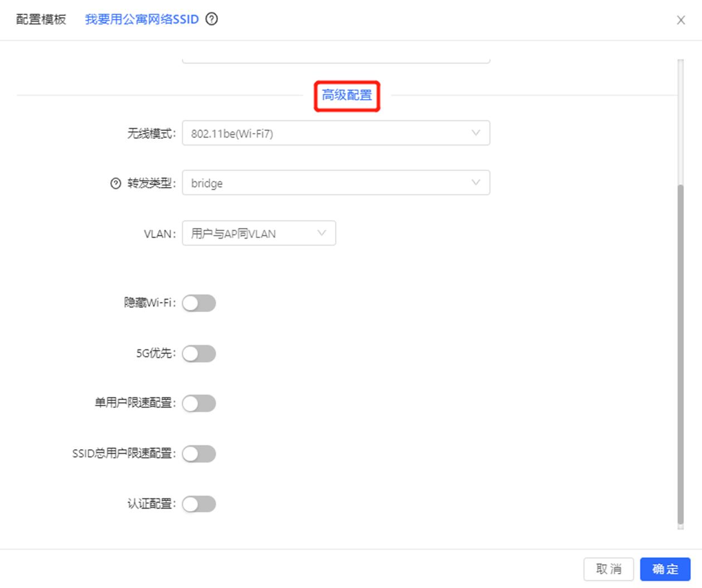Confirm settings with the 确定 button

tap(665, 569)
